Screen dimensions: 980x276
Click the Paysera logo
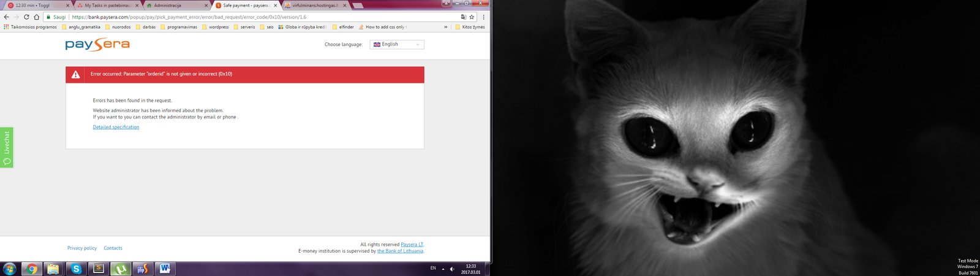pos(97,44)
